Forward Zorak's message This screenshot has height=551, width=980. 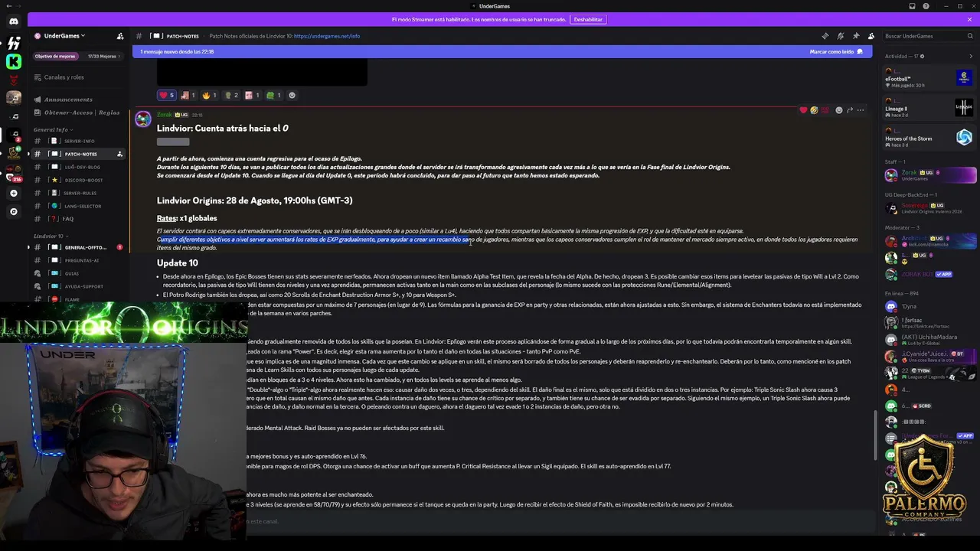850,110
